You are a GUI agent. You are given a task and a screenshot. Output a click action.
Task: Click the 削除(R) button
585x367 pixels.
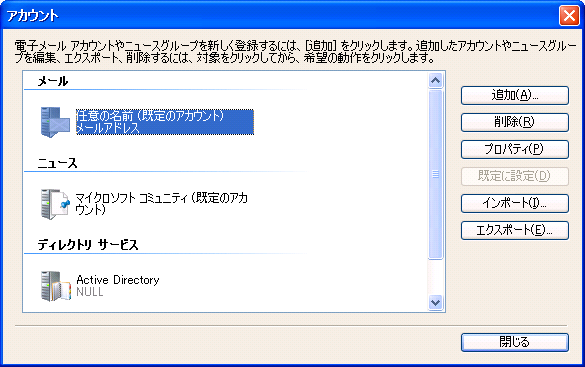(x=515, y=122)
